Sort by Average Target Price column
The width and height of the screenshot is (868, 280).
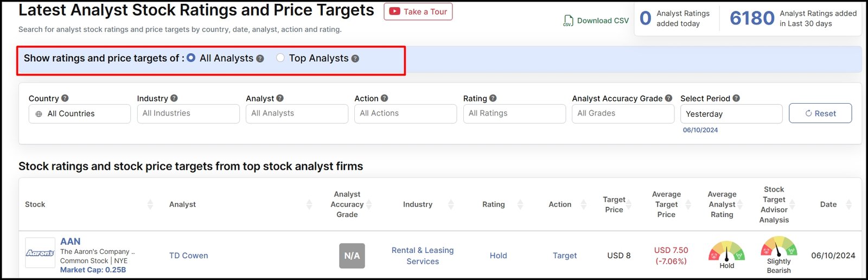(688, 205)
